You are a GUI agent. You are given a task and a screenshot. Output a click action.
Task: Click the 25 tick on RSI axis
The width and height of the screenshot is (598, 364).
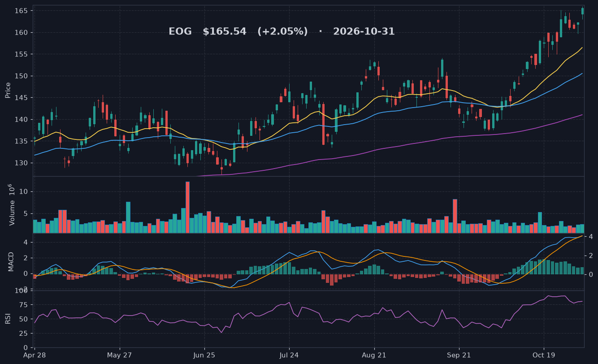[25, 334]
